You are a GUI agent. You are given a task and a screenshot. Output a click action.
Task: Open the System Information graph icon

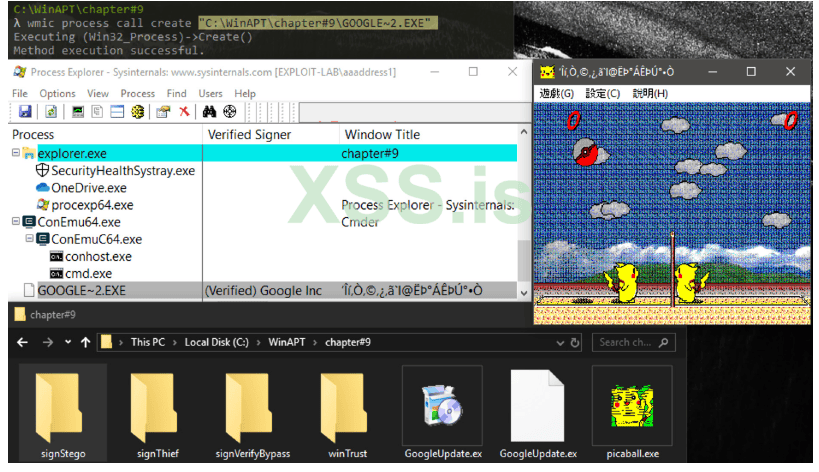click(x=78, y=111)
